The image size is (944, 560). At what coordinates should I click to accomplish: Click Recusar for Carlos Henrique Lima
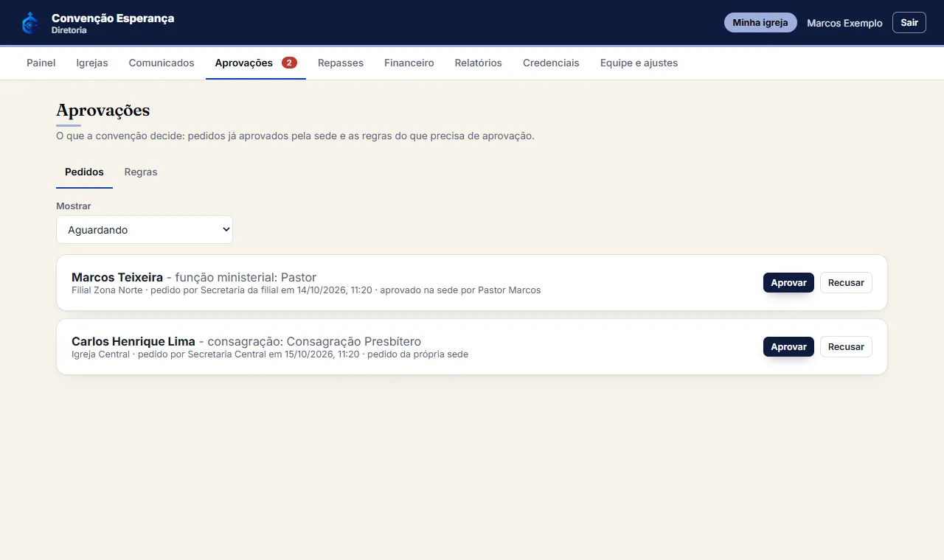tap(846, 347)
